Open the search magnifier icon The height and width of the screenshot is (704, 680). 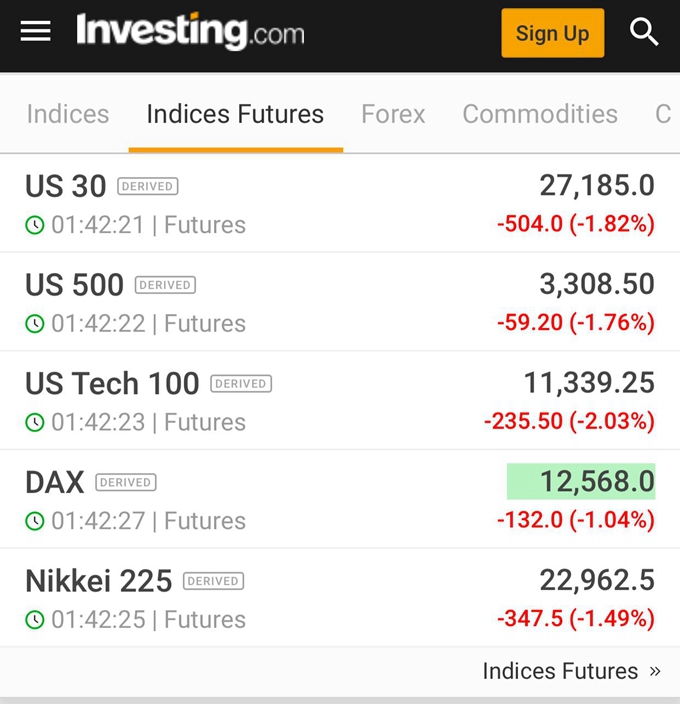pyautogui.click(x=644, y=31)
